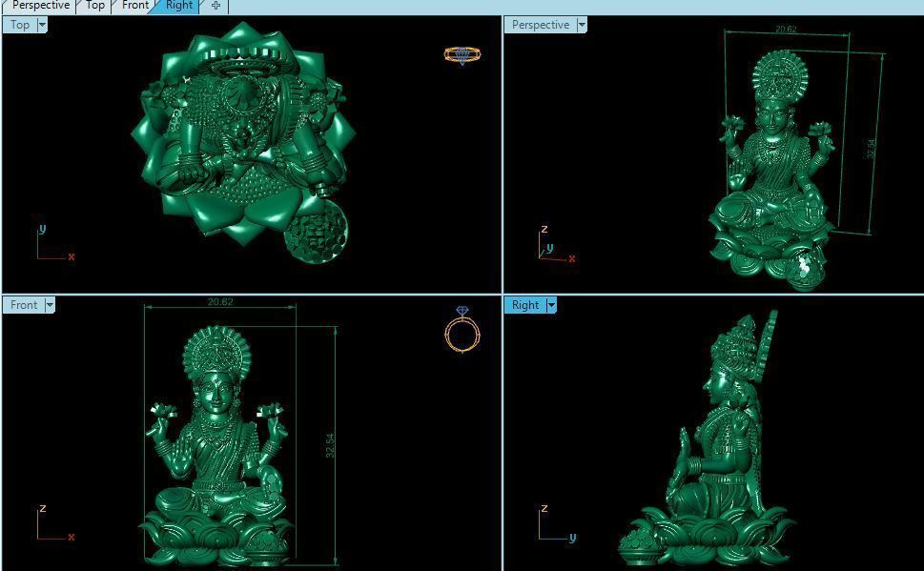The width and height of the screenshot is (924, 571).
Task: Open the Perspective viewport dropdown arrow
Action: (x=582, y=25)
